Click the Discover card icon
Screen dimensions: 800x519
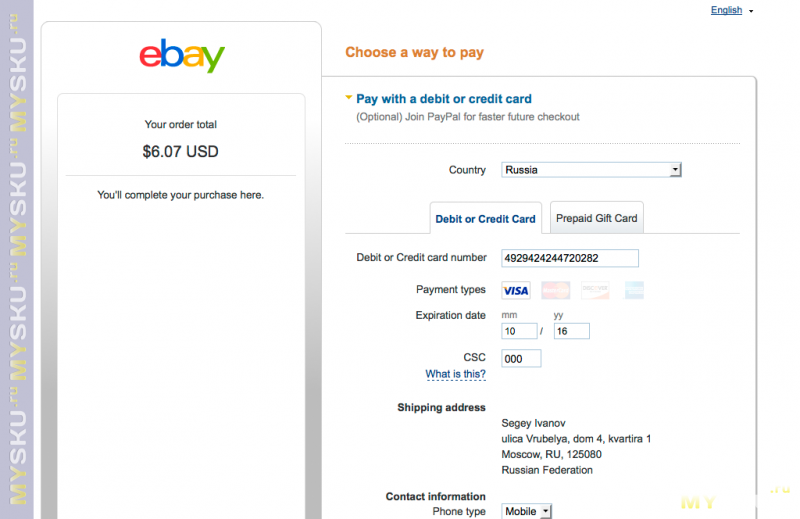[595, 291]
